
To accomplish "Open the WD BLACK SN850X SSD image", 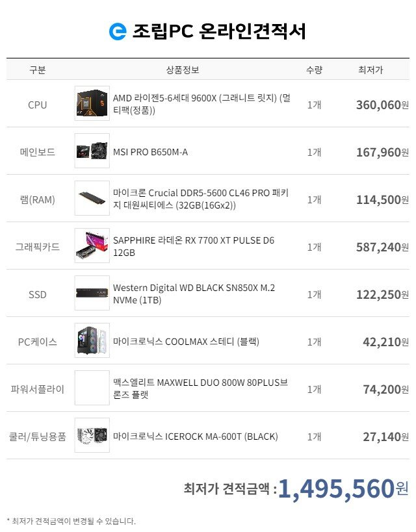I will coord(92,293).
